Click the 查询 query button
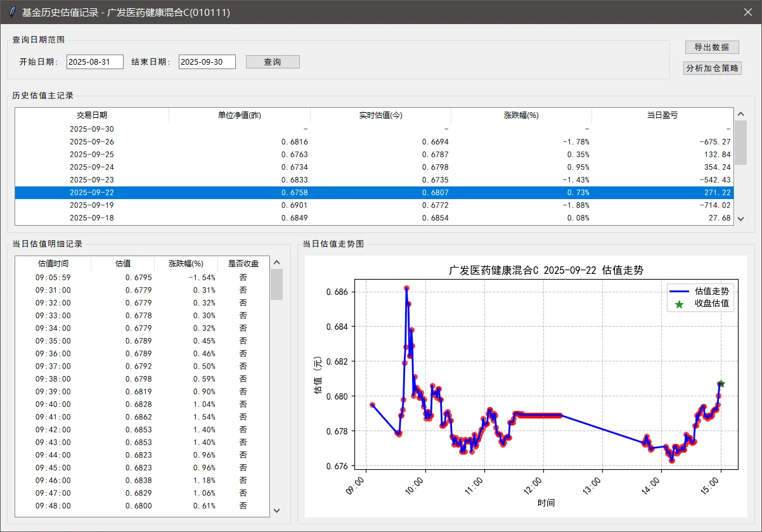This screenshot has width=762, height=532. [x=273, y=62]
